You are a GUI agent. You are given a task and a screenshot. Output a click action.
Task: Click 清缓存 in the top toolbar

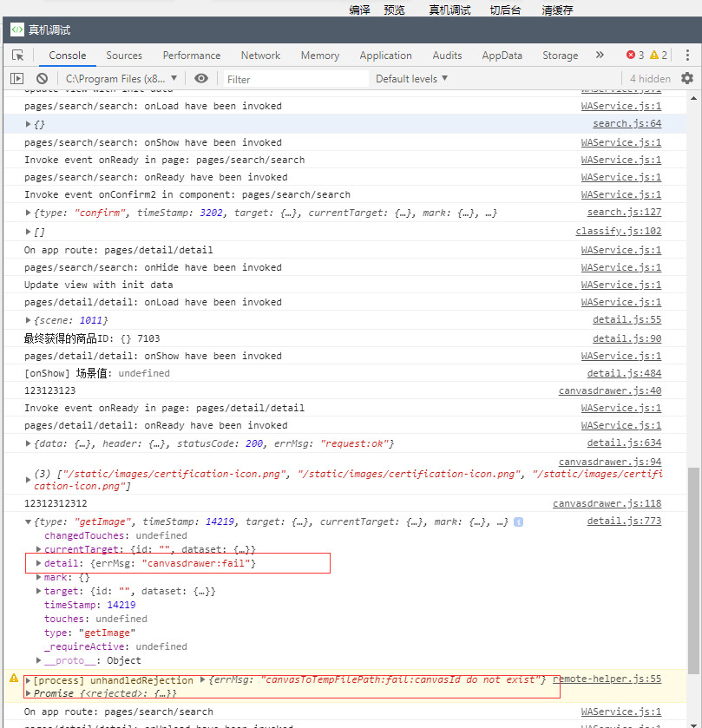[x=557, y=10]
